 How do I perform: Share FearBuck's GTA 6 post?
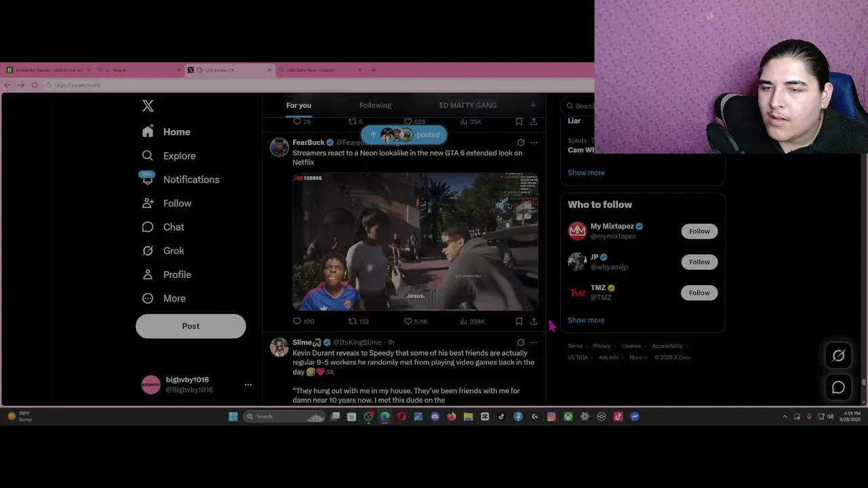[534, 321]
